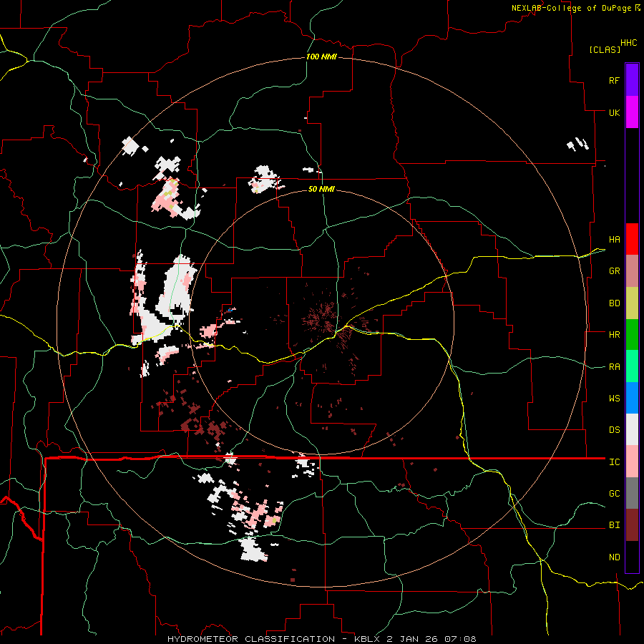Click the 100 NMI range ring label
This screenshot has height=644, width=644.
(x=321, y=57)
